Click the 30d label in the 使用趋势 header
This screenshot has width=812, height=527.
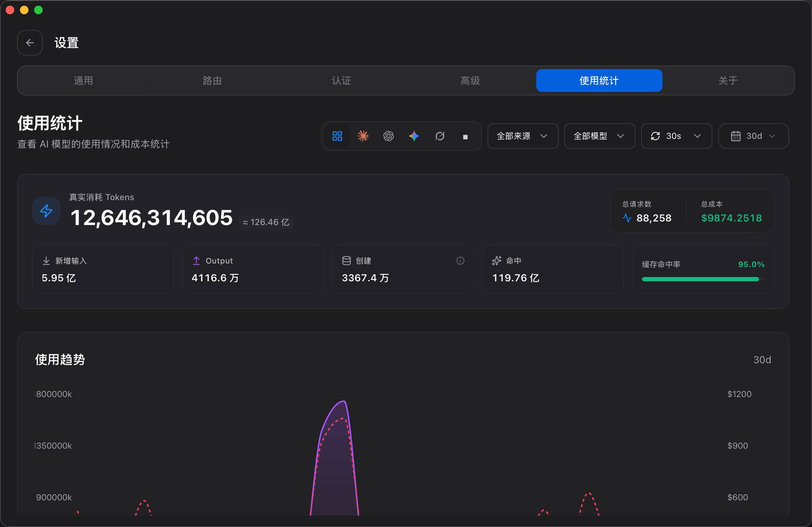762,360
